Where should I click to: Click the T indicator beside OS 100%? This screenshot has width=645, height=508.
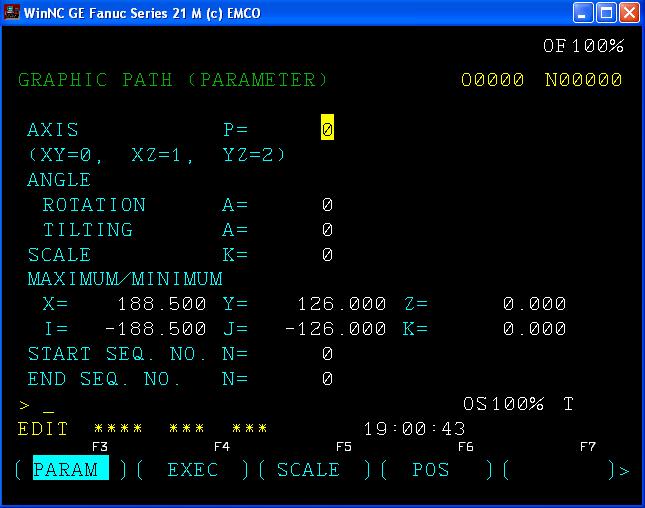[568, 404]
